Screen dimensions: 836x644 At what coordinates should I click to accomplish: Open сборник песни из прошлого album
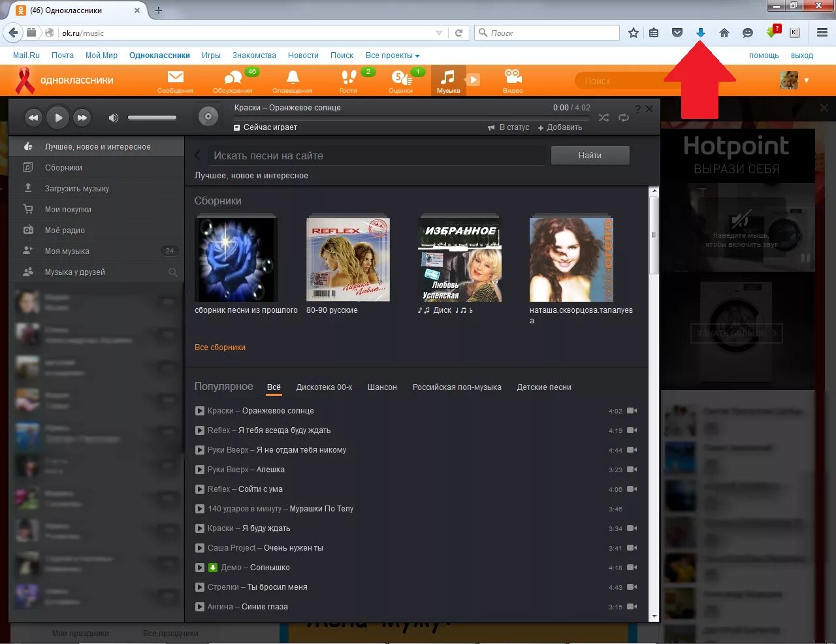(x=236, y=260)
